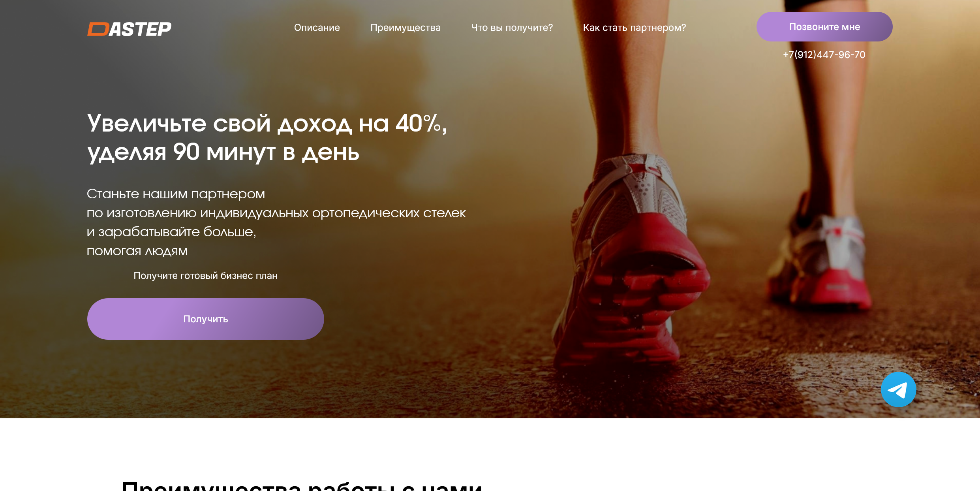Click the line уделяя 90 минут в день
The height and width of the screenshot is (491, 980).
point(223,152)
